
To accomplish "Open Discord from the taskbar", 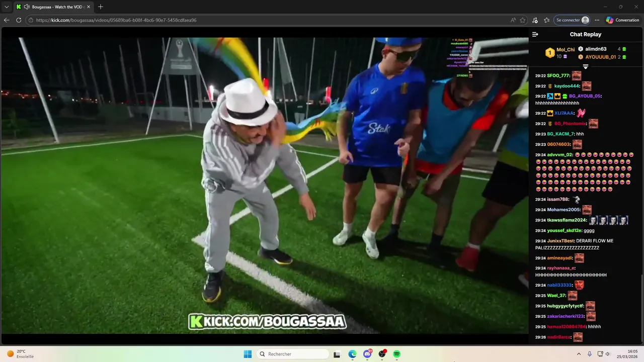I will pos(367,354).
